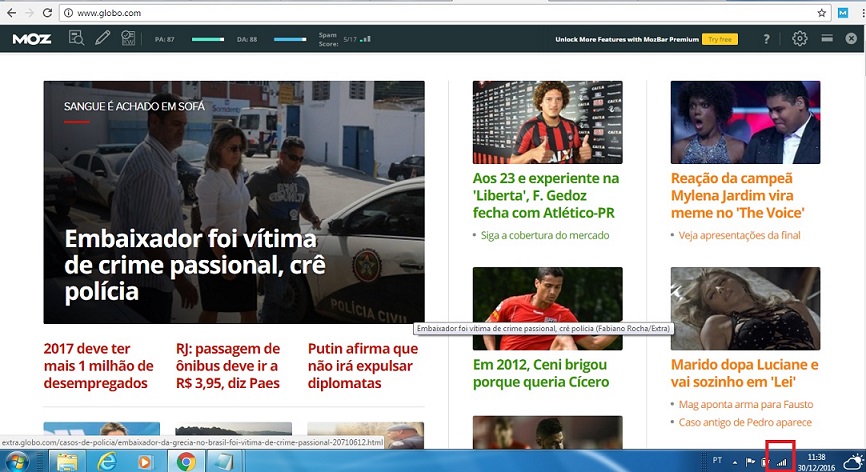Reload the globo.com page
Viewport: 866px width, 472px height.
[47, 12]
